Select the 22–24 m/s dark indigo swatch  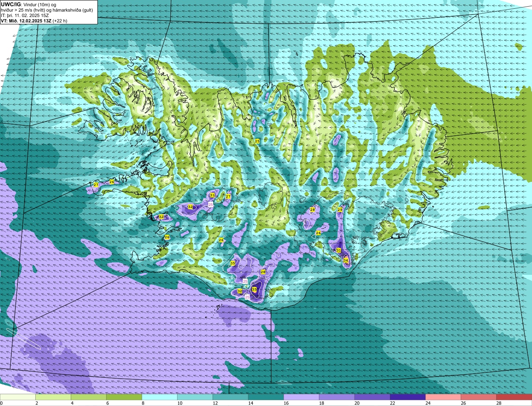408,397
